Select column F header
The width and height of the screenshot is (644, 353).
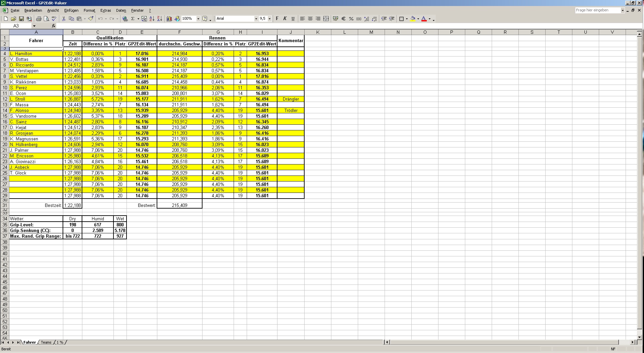tap(179, 32)
